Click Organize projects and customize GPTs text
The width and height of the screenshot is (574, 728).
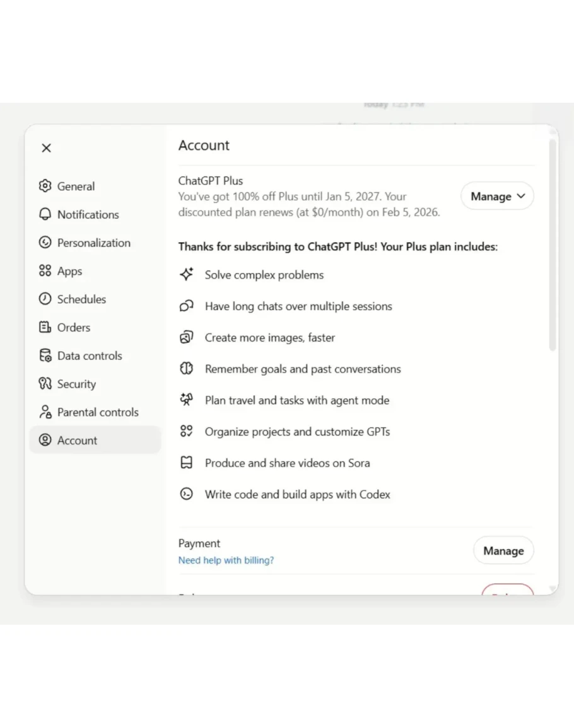pos(298,432)
